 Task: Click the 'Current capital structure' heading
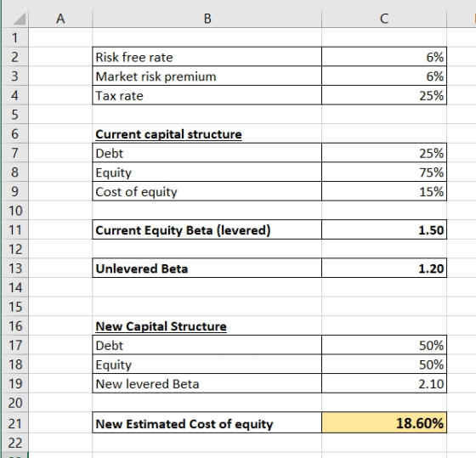(168, 134)
